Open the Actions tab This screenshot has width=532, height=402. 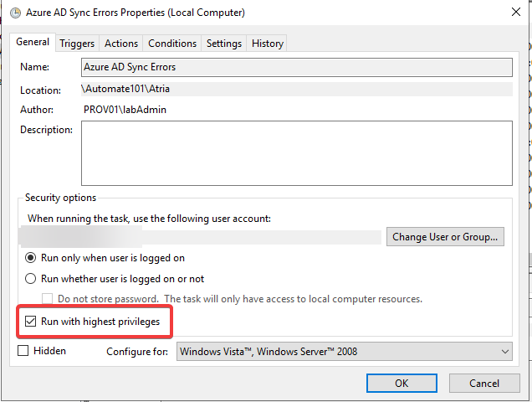[121, 44]
